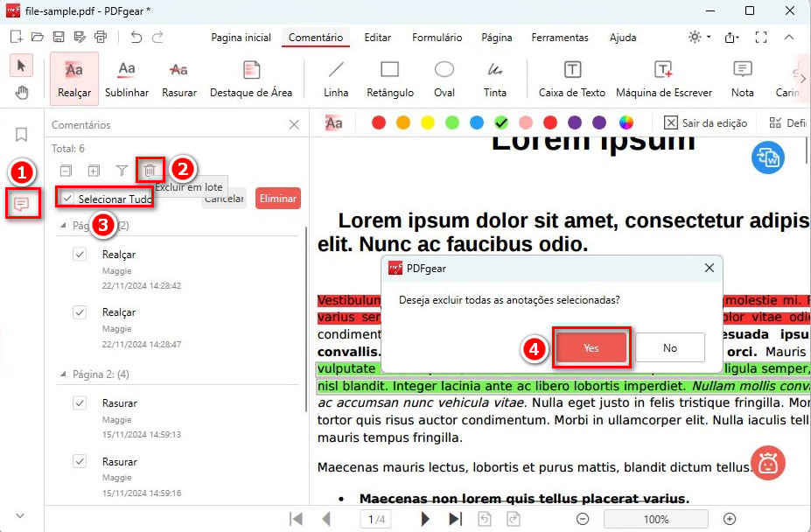Select the Retângulo shape tool
Viewport: 811px width, 532px height.
(x=388, y=79)
